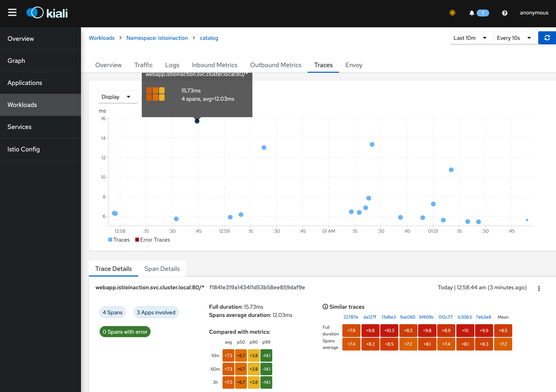Expand the Display dropdown
This screenshot has height=392, width=556.
118,97
